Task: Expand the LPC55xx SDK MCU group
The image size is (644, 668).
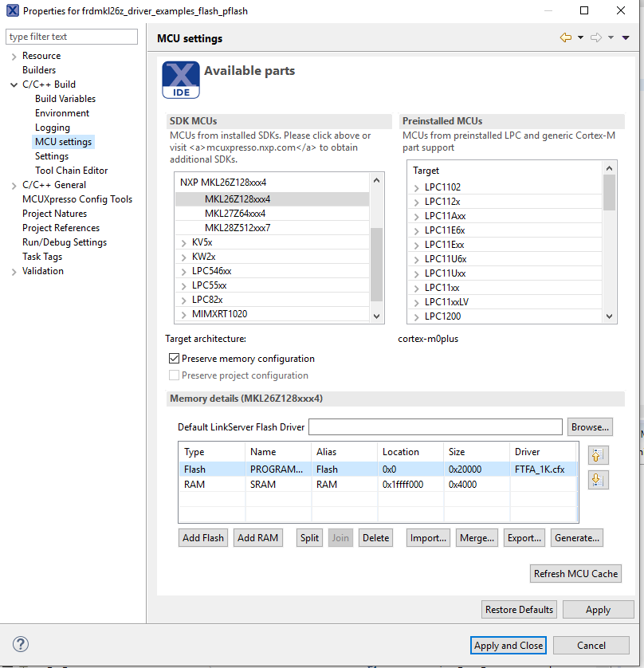Action: click(183, 286)
